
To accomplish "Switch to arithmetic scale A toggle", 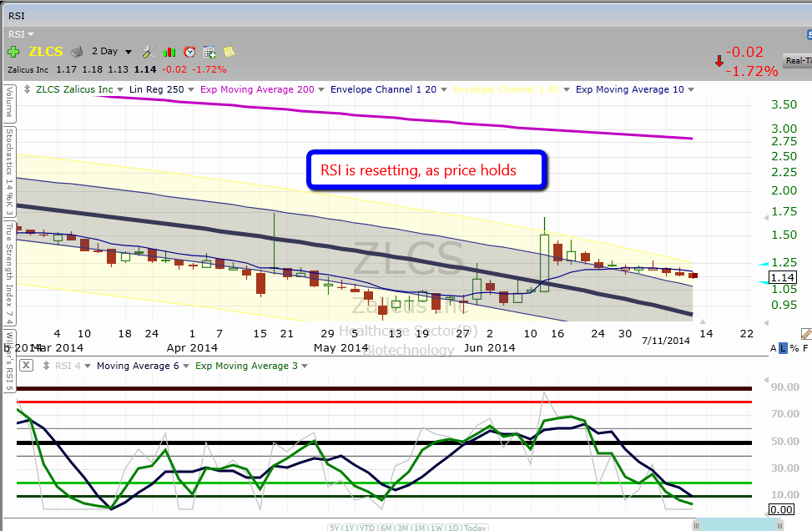I will (773, 348).
